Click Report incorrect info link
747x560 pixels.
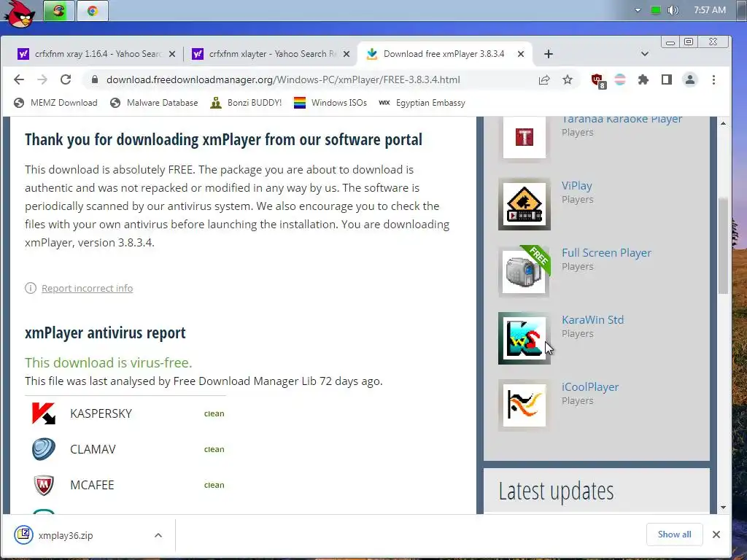88,288
